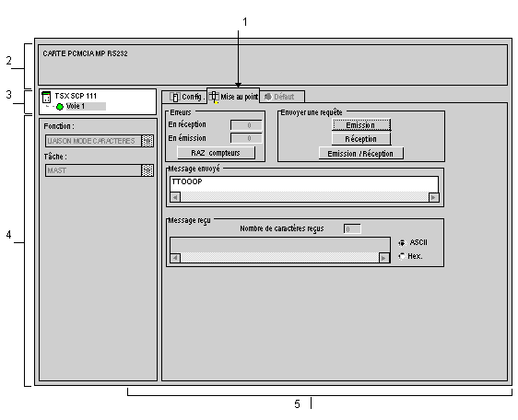The width and height of the screenshot is (518, 420).
Task: Click the RAZ compteurs button
Action: pyautogui.click(x=216, y=153)
